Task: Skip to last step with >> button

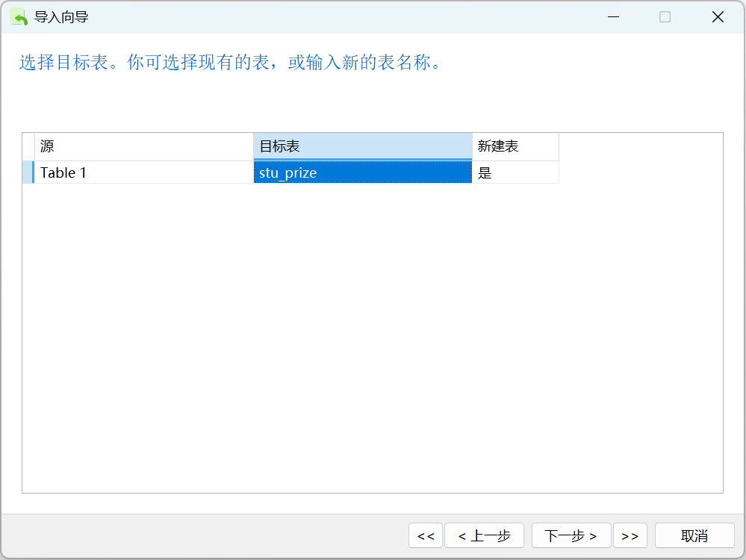Action: (x=630, y=536)
